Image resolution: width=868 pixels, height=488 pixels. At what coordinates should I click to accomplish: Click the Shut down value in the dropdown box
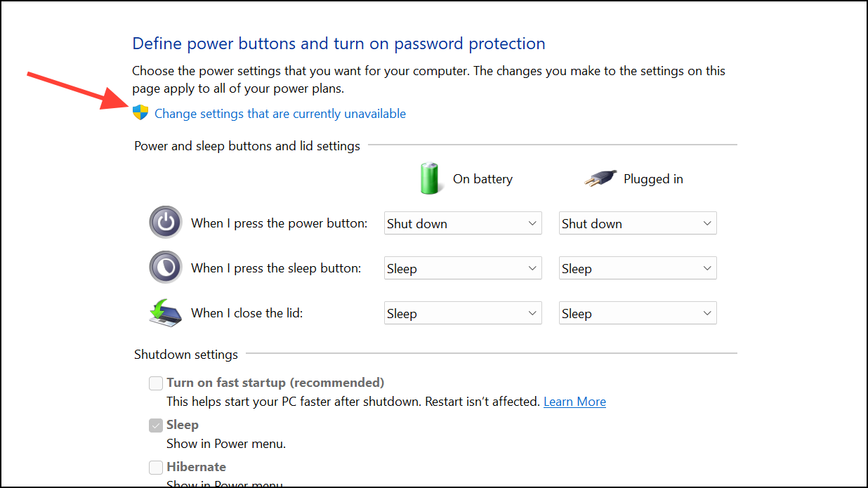(416, 223)
